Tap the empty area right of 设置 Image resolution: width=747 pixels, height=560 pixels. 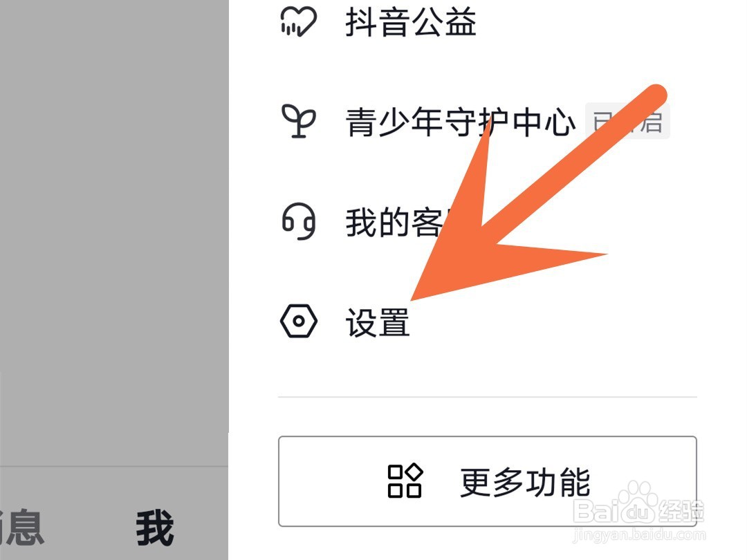coord(553,322)
